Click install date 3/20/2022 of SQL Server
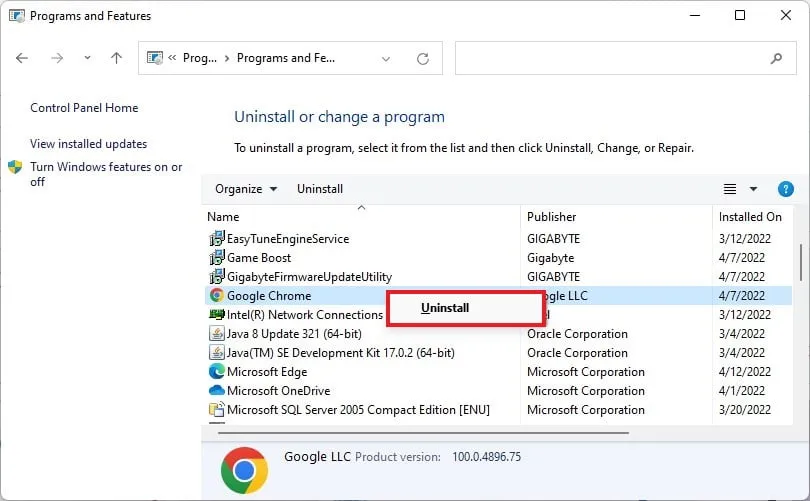The image size is (810, 501). click(744, 410)
